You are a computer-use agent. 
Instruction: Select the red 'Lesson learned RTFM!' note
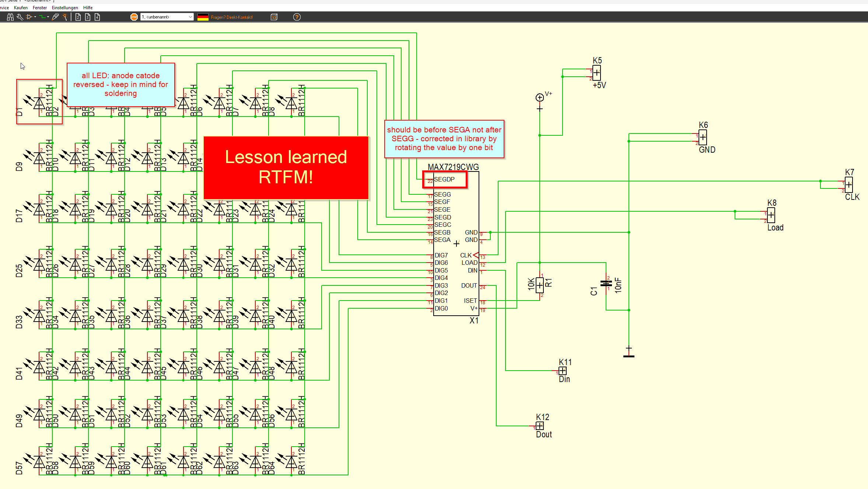(x=286, y=168)
